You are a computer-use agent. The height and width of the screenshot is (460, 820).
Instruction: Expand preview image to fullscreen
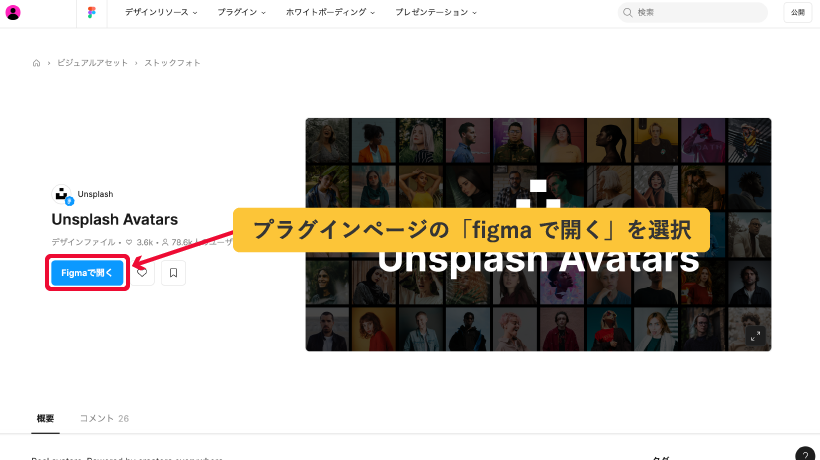(755, 336)
